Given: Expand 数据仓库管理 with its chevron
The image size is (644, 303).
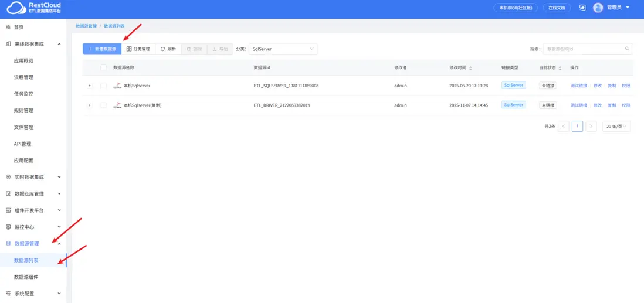Looking at the screenshot, I should point(59,194).
